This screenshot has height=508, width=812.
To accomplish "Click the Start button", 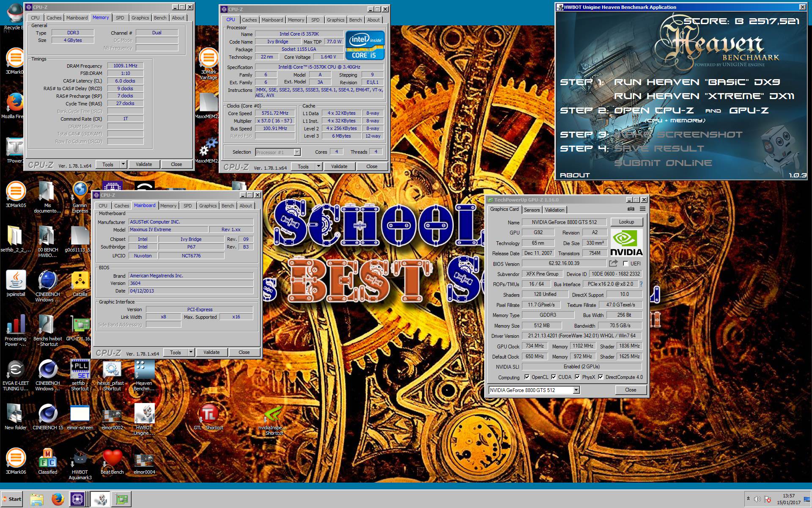I will click(x=12, y=499).
